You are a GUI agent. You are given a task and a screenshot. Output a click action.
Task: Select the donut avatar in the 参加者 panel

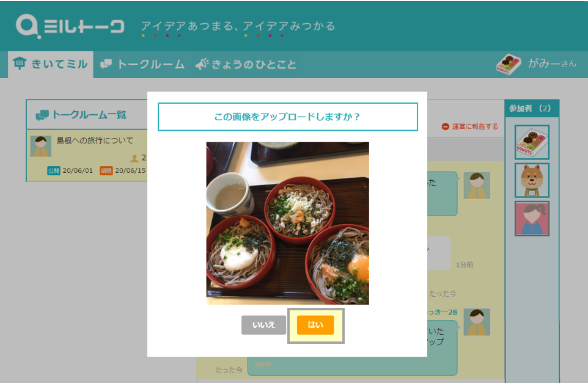[532, 142]
